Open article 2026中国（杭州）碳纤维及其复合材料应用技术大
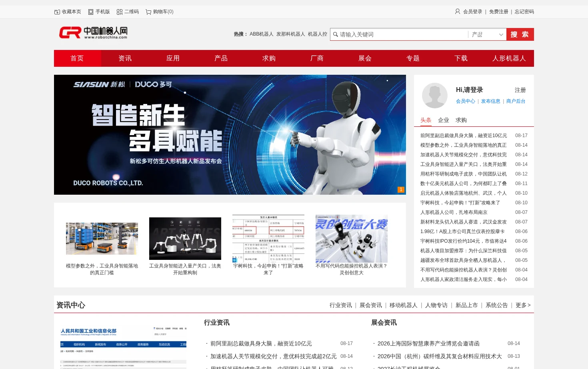588x369 pixels. point(440,357)
